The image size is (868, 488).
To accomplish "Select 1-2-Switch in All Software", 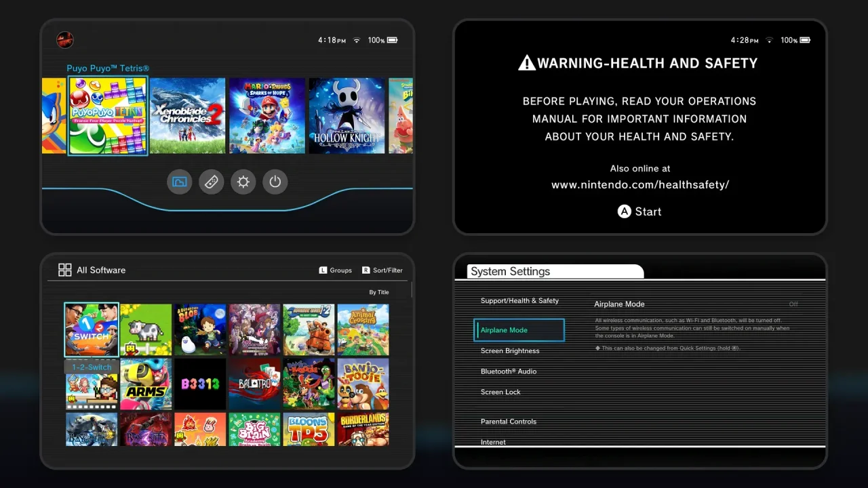I will click(92, 329).
